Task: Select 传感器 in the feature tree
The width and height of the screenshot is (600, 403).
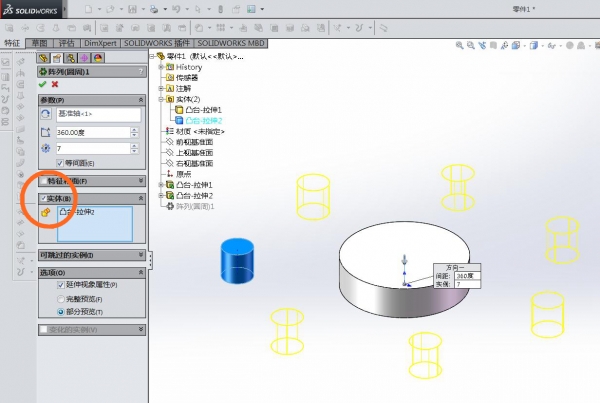Action: (187, 78)
